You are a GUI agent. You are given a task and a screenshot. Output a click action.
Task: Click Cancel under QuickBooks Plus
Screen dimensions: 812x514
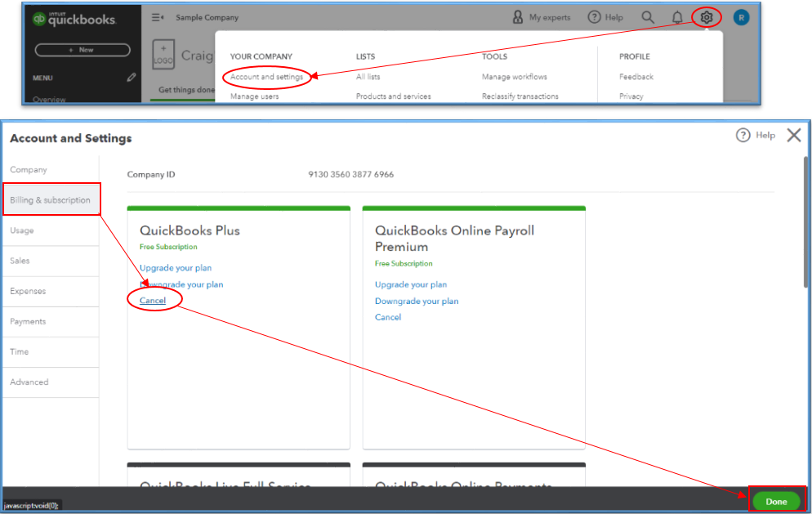pyautogui.click(x=153, y=301)
